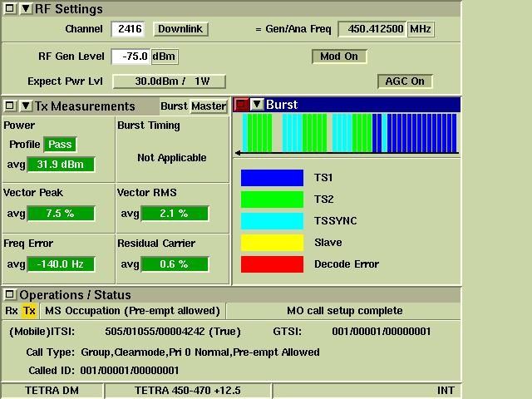Select the Tx indicator in Operations
Viewport: 532px width, 399px height.
pyautogui.click(x=29, y=310)
